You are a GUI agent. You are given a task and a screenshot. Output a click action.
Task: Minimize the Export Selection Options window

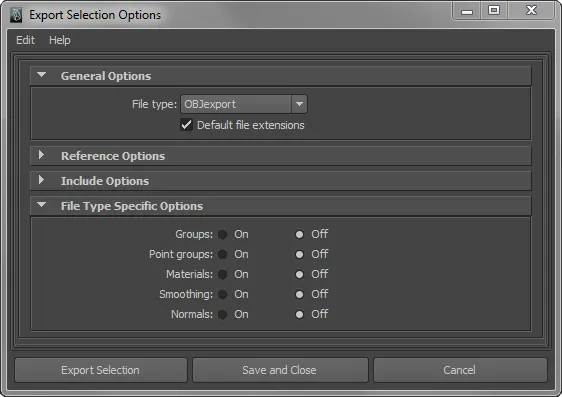(467, 11)
